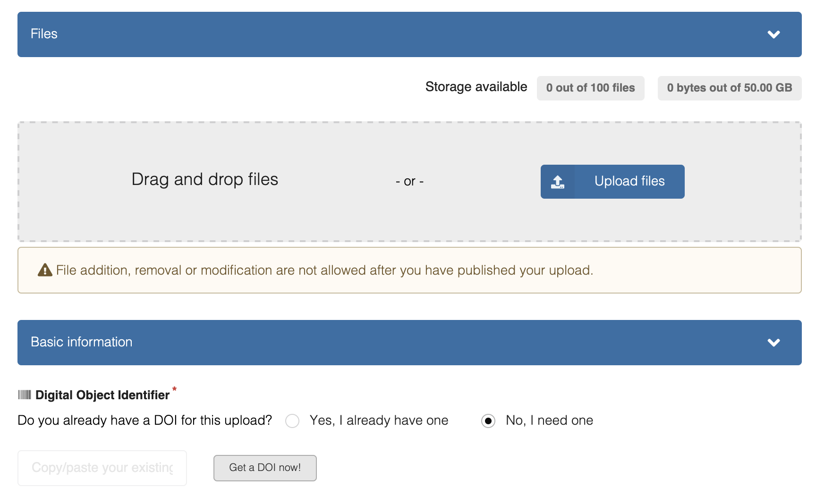Click the 'Basic information' header title
Screen dimensions: 816x504
coord(82,342)
